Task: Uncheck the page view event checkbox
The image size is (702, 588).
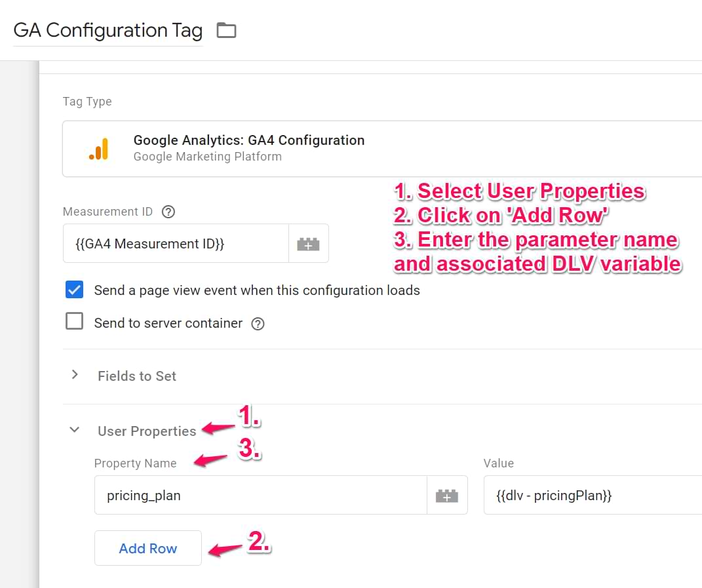Action: click(74, 290)
